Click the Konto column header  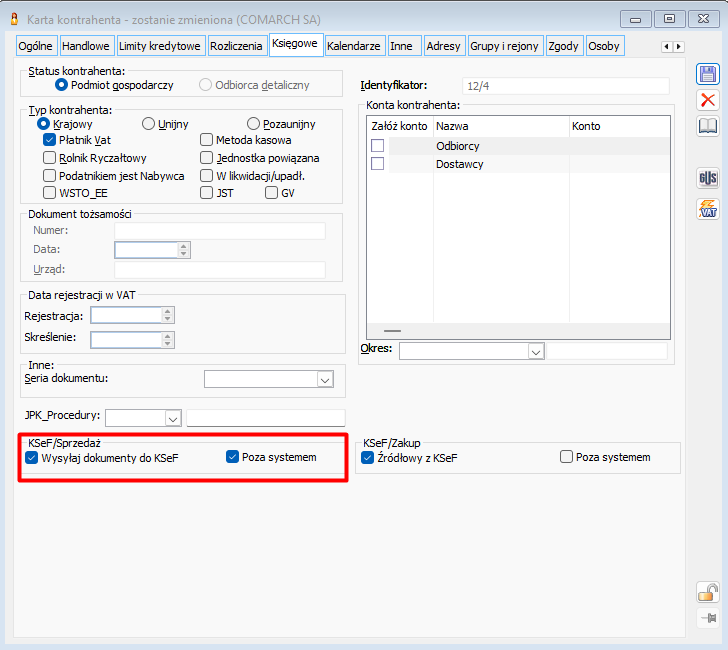click(x=618, y=126)
